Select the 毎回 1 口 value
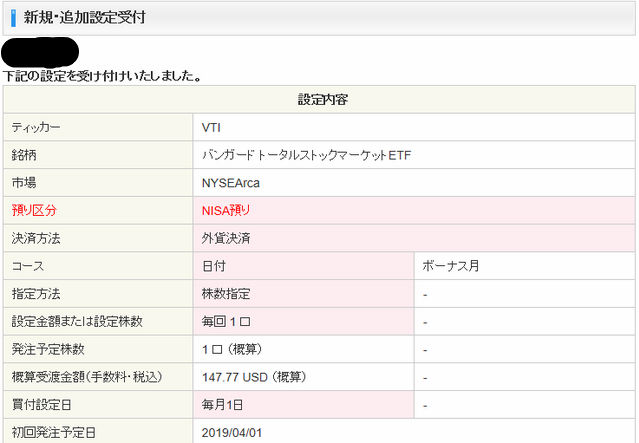This screenshot has height=443, width=639. pyautogui.click(x=226, y=322)
